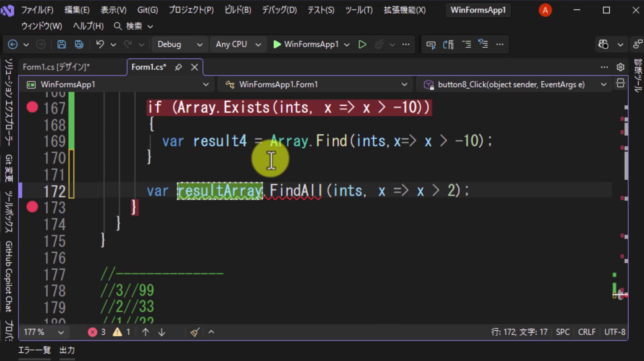The height and width of the screenshot is (361, 644).
Task: Open the デバッグ(D) menu
Action: tap(279, 10)
